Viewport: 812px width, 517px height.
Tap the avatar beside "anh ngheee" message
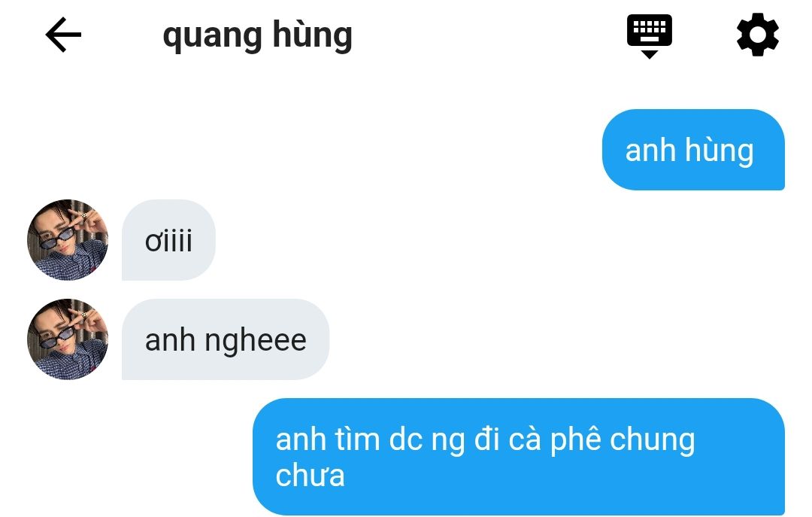pos(68,339)
